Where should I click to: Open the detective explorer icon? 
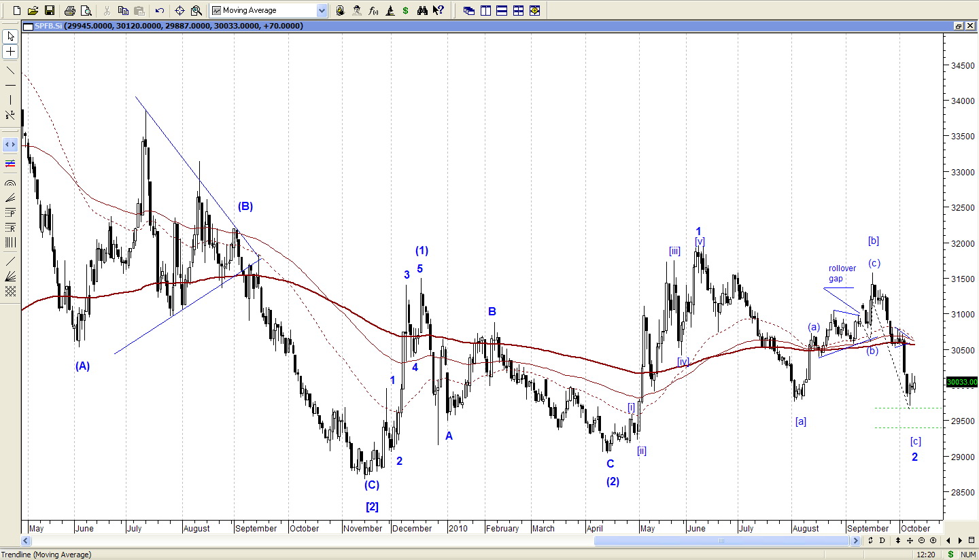pos(357,10)
